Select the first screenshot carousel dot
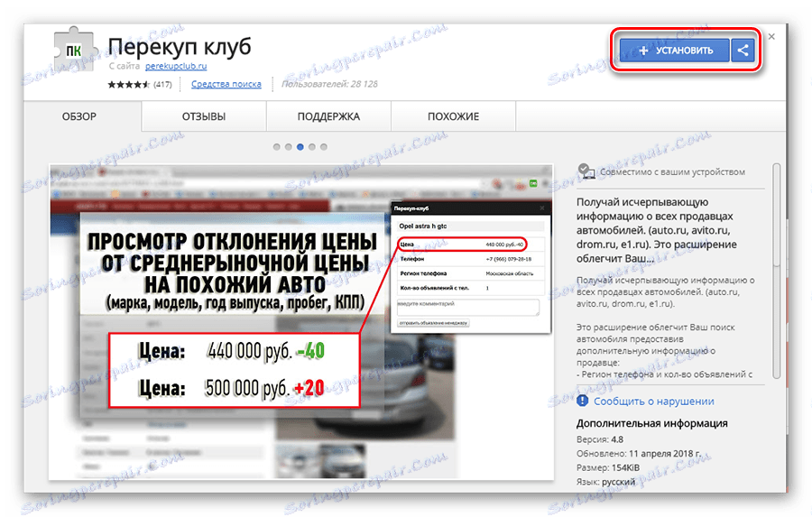The height and width of the screenshot is (517, 812). point(277,147)
